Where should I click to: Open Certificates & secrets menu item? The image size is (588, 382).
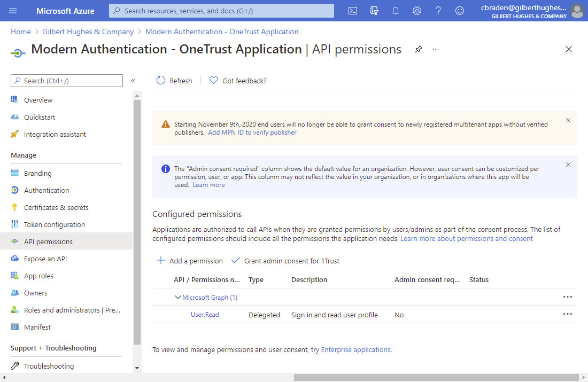point(56,207)
